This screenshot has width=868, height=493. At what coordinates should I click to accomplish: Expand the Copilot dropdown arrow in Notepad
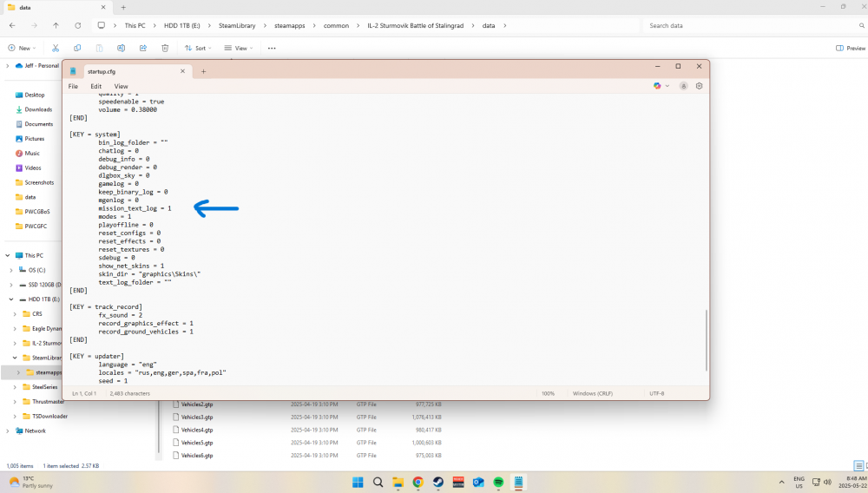667,86
